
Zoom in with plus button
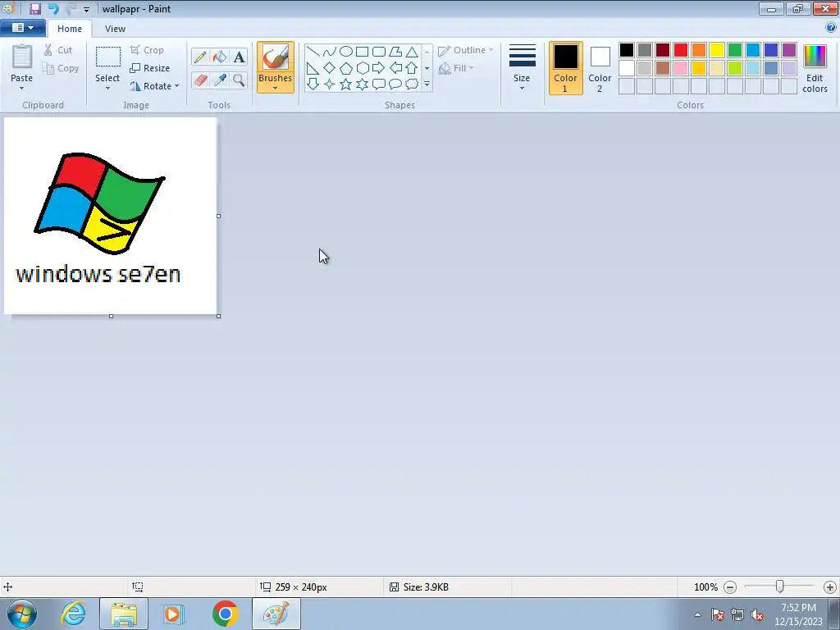coord(830,587)
